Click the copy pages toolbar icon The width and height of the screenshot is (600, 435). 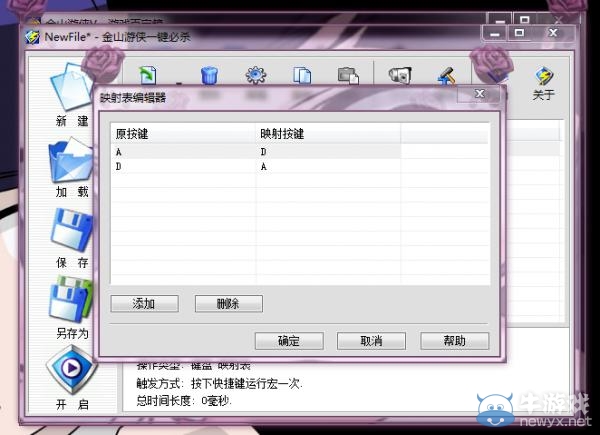(302, 76)
